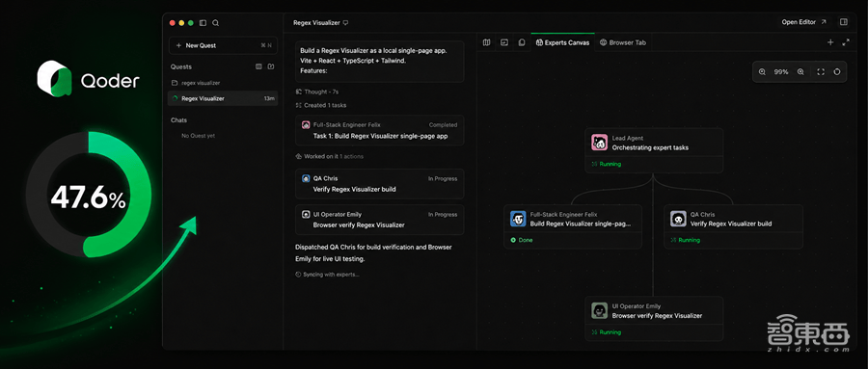Expand the Created 1 tasks section

pyautogui.click(x=321, y=105)
